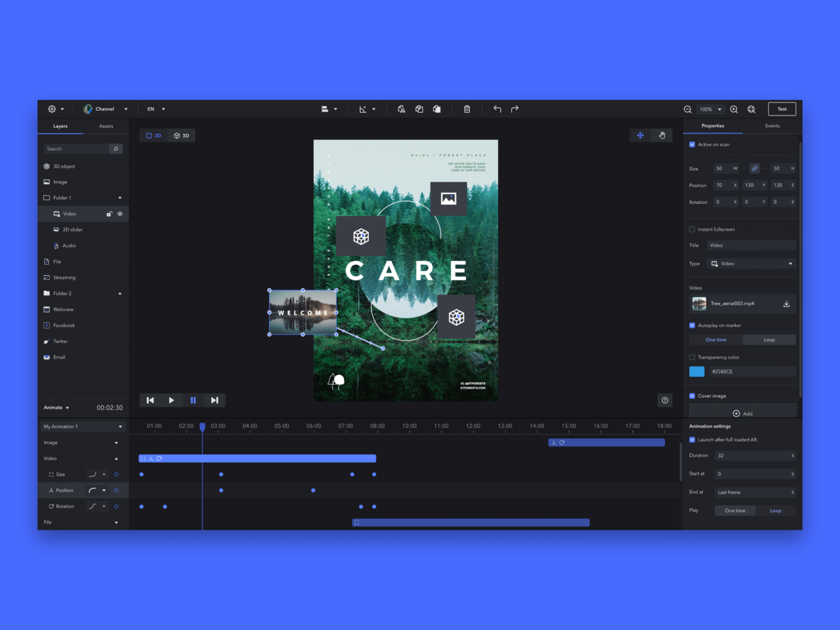This screenshot has height=630, width=840.
Task: Click the cut tool icon
Action: point(401,109)
